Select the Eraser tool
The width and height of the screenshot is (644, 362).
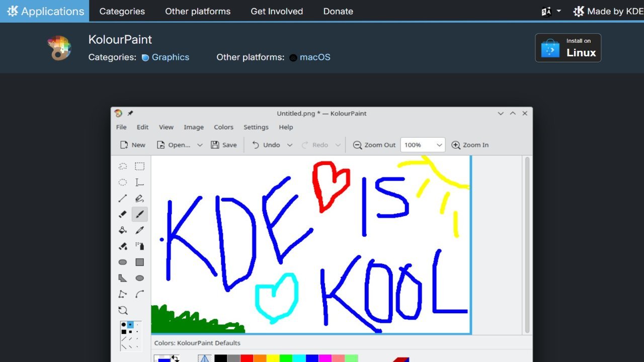(x=123, y=214)
